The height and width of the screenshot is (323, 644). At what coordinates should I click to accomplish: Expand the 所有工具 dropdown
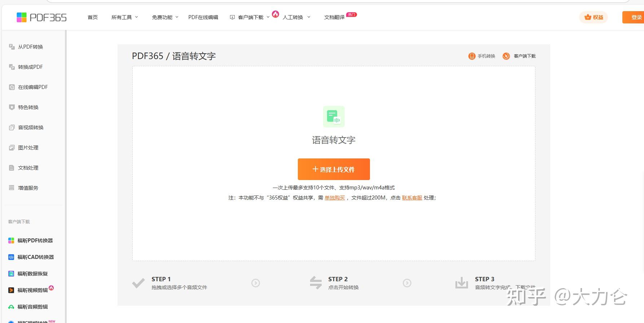(x=125, y=17)
